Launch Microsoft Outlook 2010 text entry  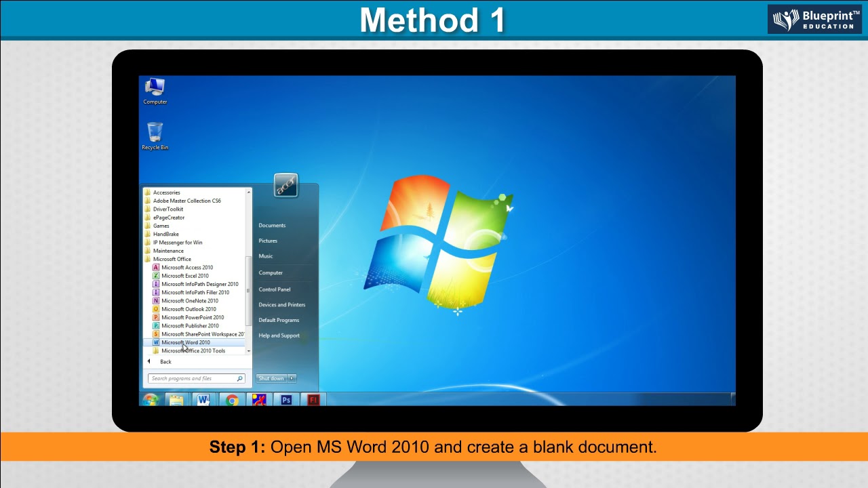pos(189,309)
